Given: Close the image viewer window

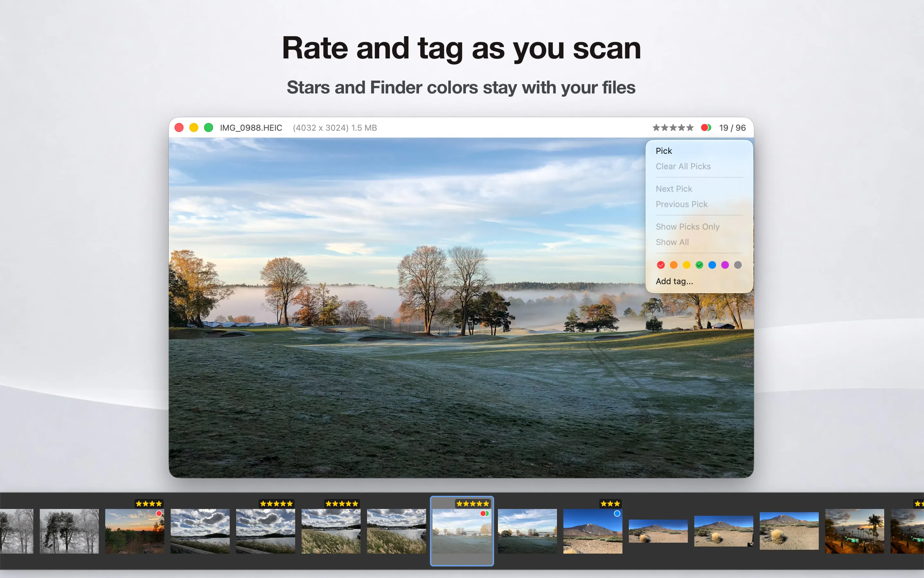Looking at the screenshot, I should [x=179, y=128].
